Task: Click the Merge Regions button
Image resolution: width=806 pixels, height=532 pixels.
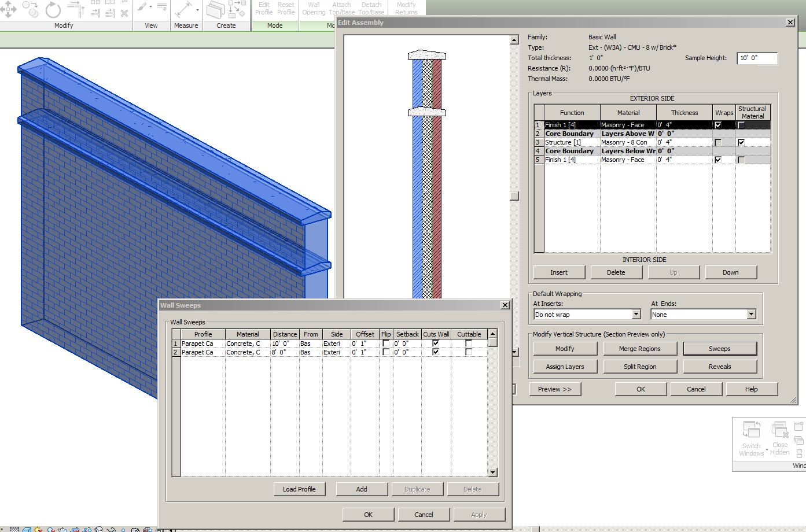Action: tap(639, 349)
